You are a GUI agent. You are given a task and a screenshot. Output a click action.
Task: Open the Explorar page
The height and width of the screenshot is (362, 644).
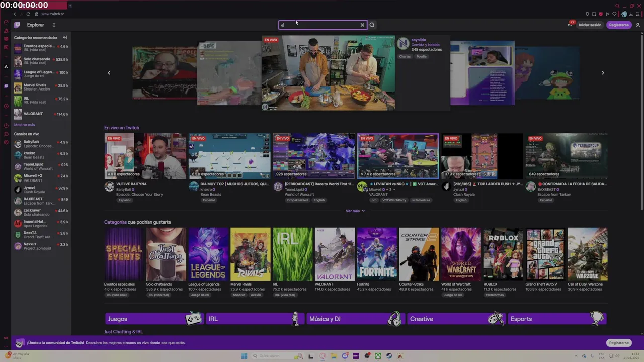pos(35,25)
